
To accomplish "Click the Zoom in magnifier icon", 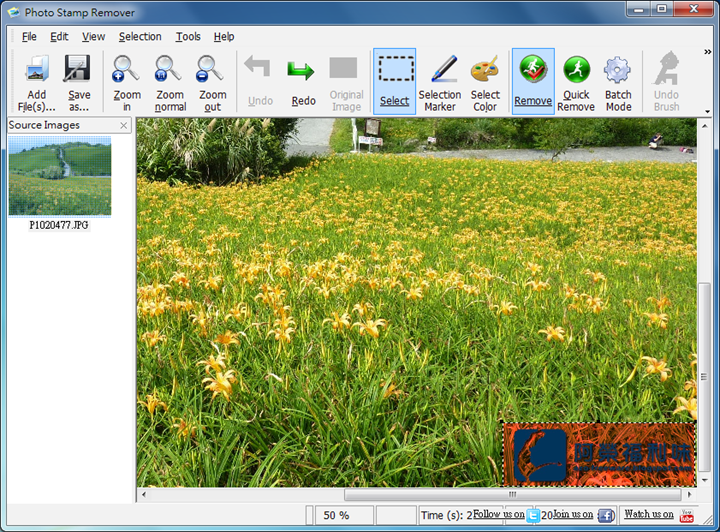I will 126,70.
